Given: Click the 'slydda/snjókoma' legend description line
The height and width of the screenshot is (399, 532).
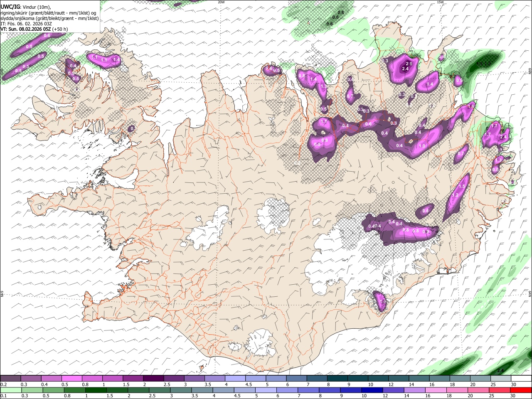Looking at the screenshot, I should pos(49,18).
